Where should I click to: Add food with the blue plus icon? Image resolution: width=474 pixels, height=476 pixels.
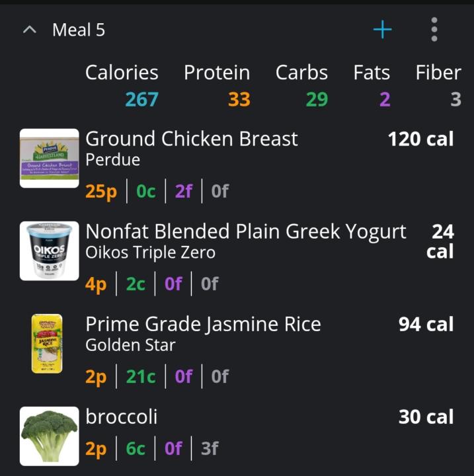tap(382, 30)
